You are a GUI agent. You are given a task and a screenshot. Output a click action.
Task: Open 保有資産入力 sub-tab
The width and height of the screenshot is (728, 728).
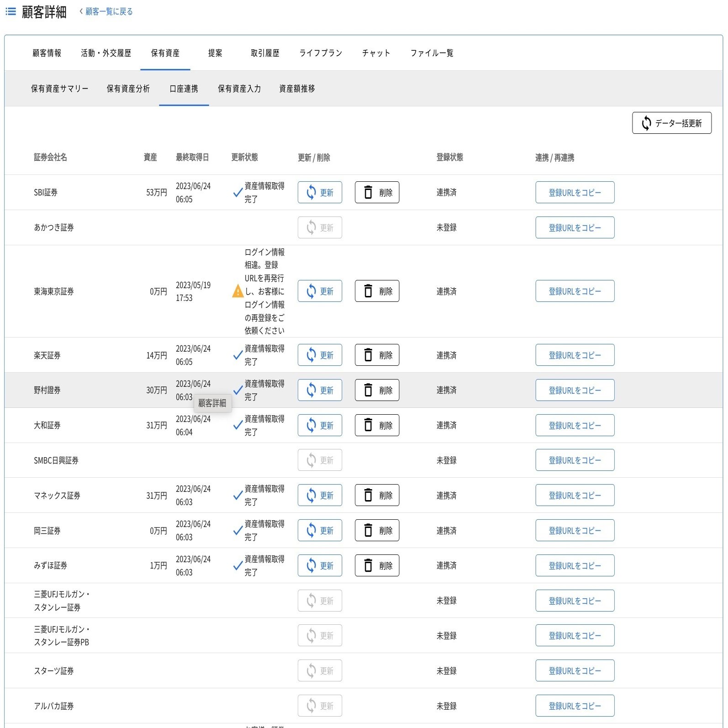tap(239, 89)
